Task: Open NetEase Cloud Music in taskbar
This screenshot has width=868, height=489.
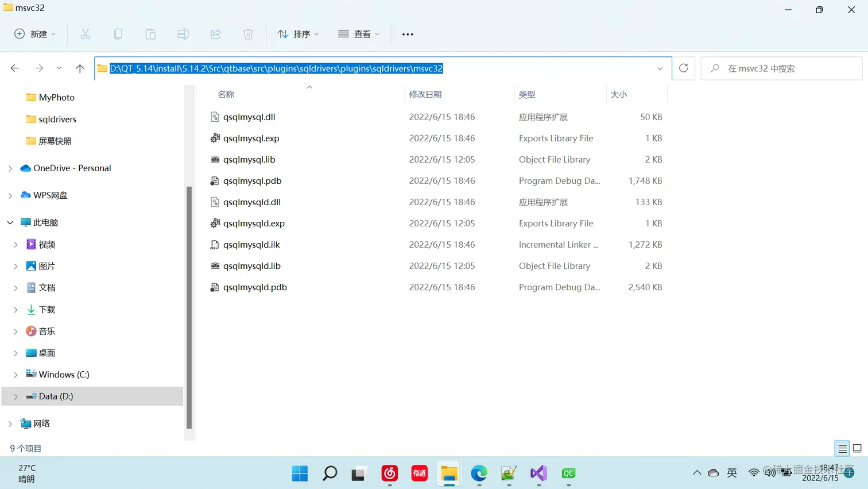Action: point(390,473)
